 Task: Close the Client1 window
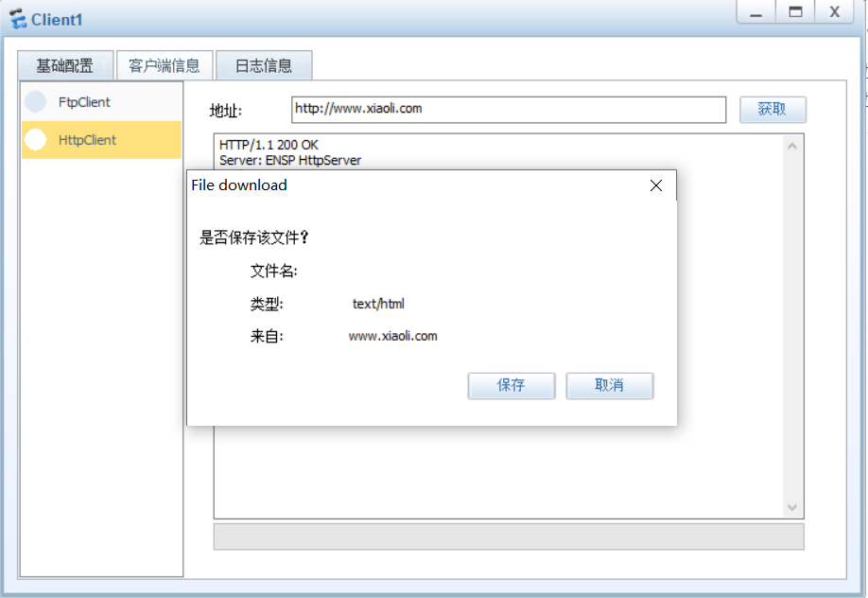click(x=835, y=12)
